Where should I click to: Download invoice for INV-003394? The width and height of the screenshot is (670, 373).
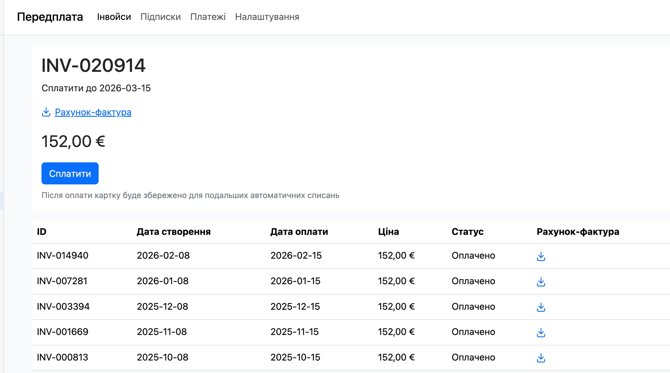541,307
